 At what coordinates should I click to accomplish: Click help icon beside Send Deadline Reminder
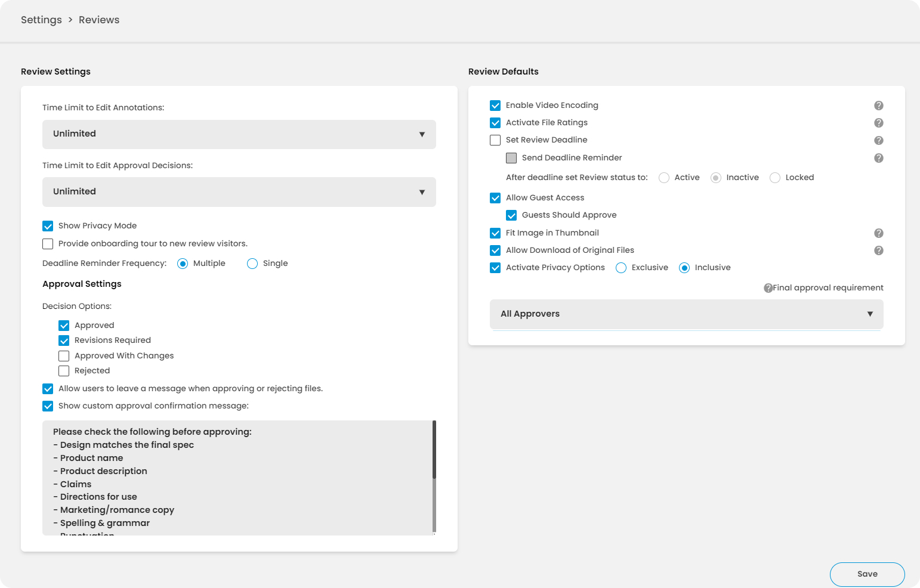878,158
